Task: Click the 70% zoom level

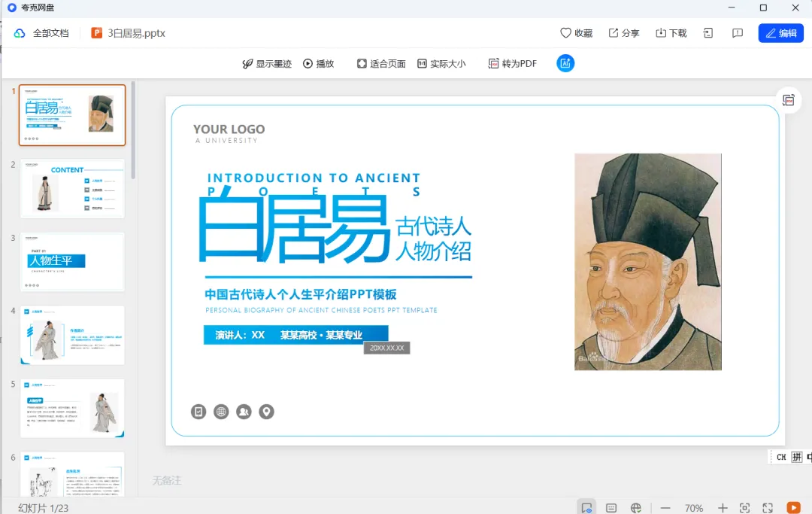Action: tap(694, 508)
